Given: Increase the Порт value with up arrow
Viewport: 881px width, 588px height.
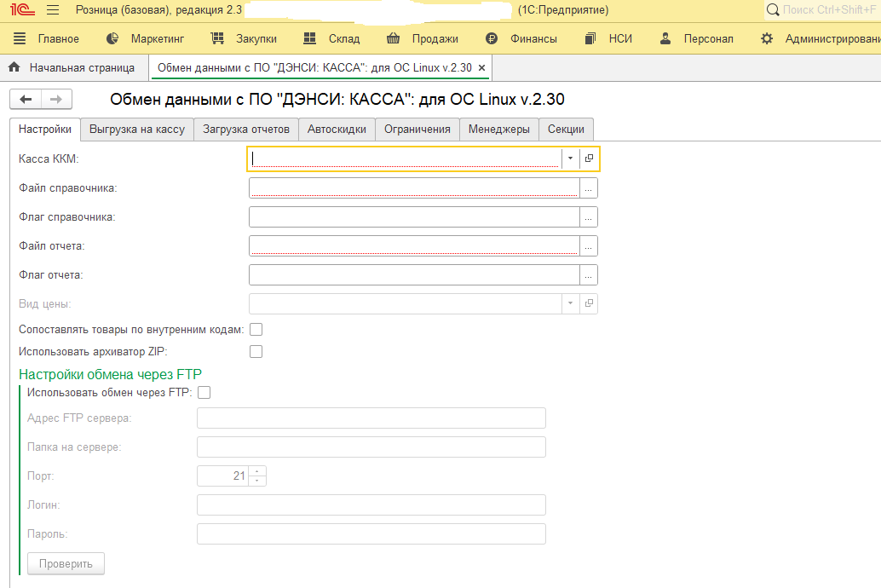Looking at the screenshot, I should (256, 471).
